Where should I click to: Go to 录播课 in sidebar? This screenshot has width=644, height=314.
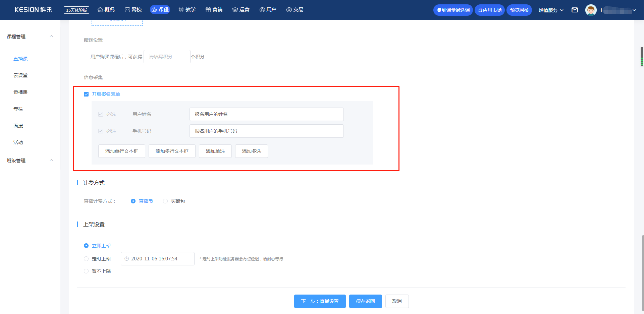coord(20,92)
